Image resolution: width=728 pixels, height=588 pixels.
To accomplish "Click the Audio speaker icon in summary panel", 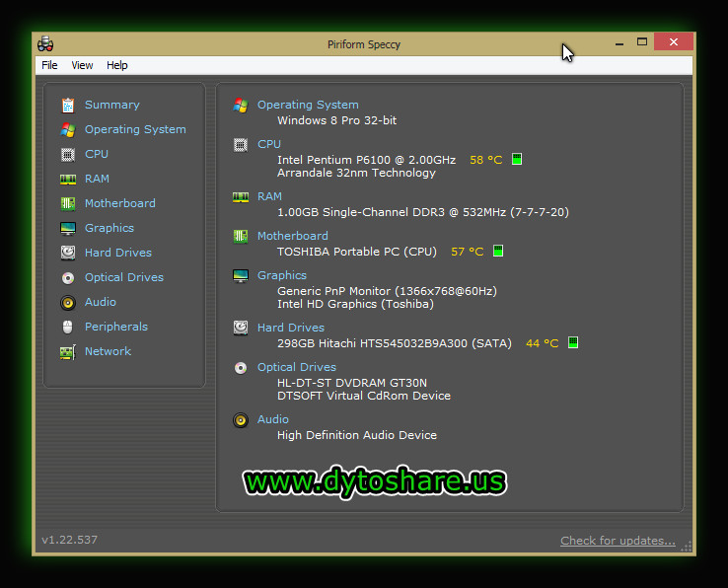I will 241,420.
